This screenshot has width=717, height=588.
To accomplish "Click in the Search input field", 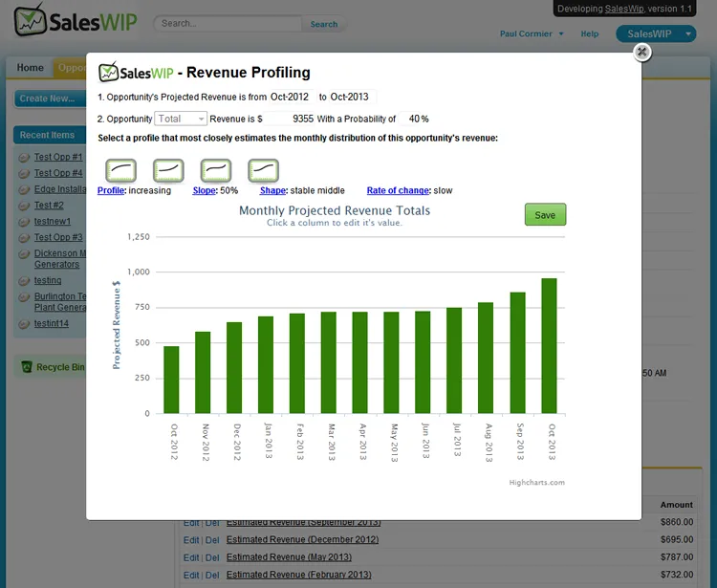I will click(x=228, y=24).
